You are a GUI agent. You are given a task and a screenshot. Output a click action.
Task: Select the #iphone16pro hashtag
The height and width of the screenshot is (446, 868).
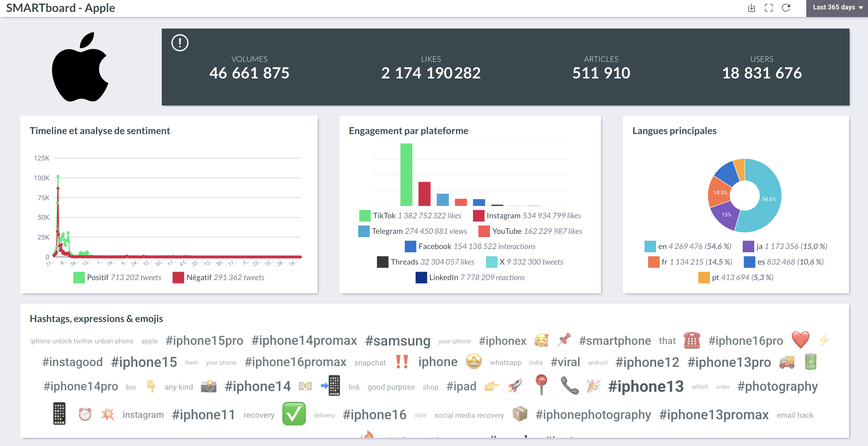tap(746, 341)
